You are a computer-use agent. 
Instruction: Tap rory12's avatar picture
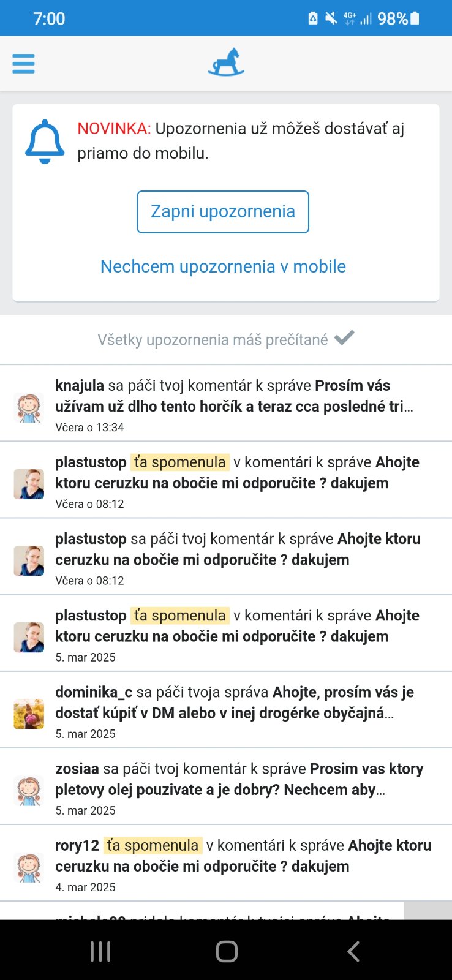pos(29,867)
